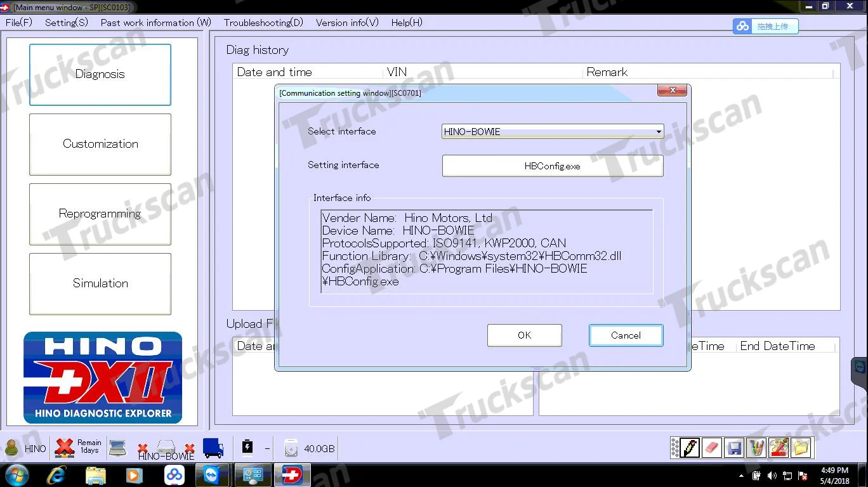Screen dimensions: 868x487
Task: Click the network tray icon
Action: click(x=787, y=476)
